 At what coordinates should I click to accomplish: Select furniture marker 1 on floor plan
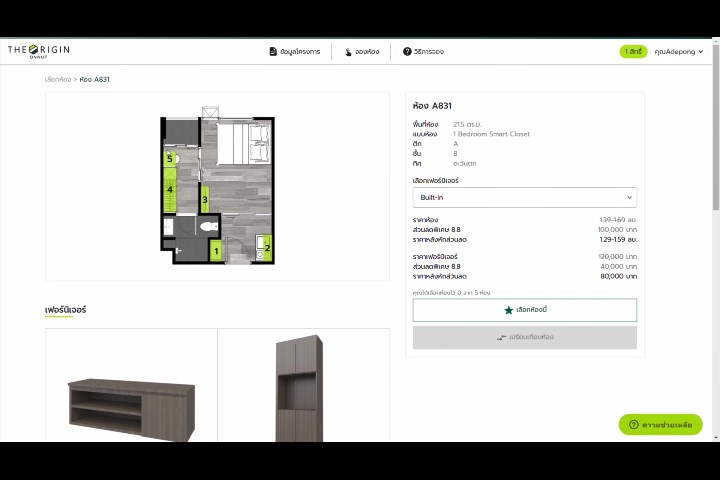[x=216, y=251]
